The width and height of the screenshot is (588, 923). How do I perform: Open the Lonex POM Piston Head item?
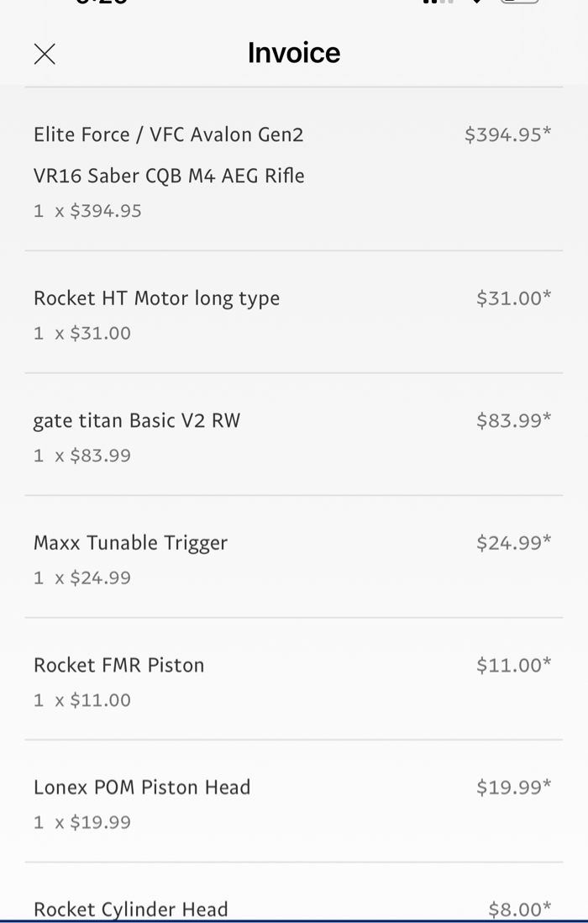(142, 788)
